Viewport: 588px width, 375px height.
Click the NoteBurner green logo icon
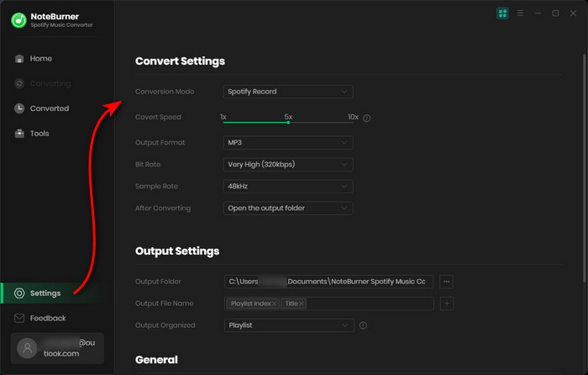click(x=18, y=20)
